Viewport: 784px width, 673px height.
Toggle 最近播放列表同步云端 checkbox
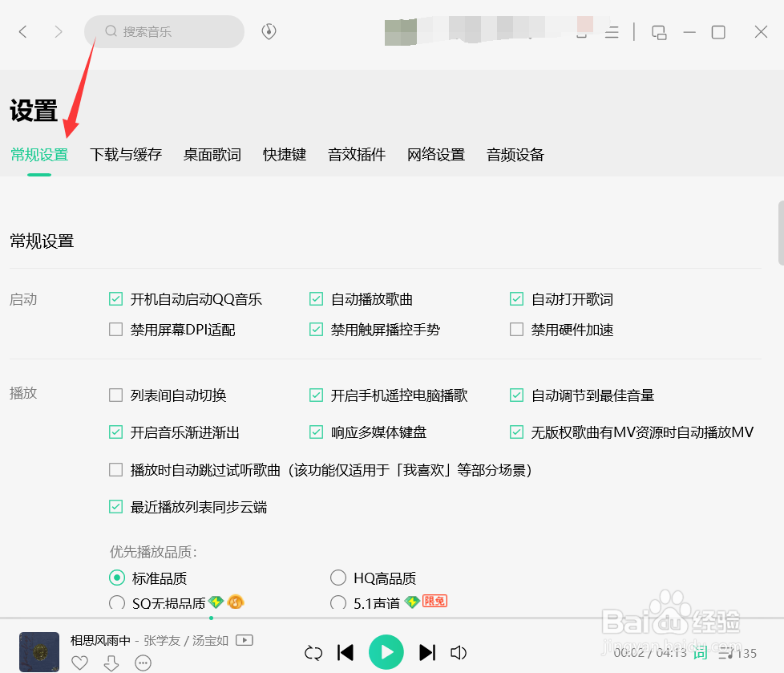pos(116,507)
